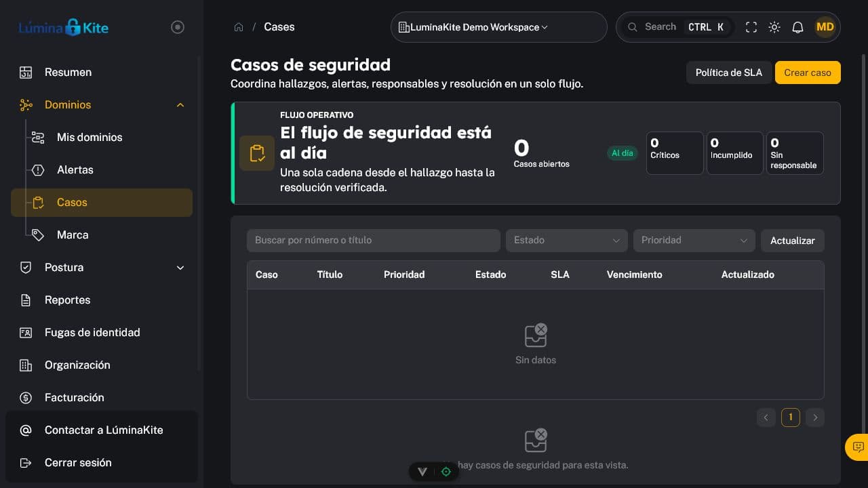
Task: Click Fugas de identidad icon
Action: pos(26,333)
